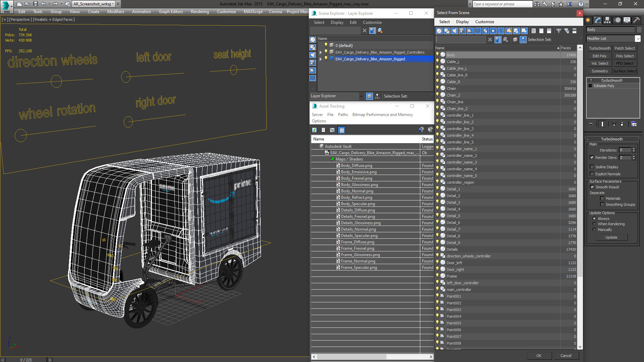Click Remove Modifier trash icon in stack
Viewport: 644px width, 362px height.
pyautogui.click(x=622, y=124)
